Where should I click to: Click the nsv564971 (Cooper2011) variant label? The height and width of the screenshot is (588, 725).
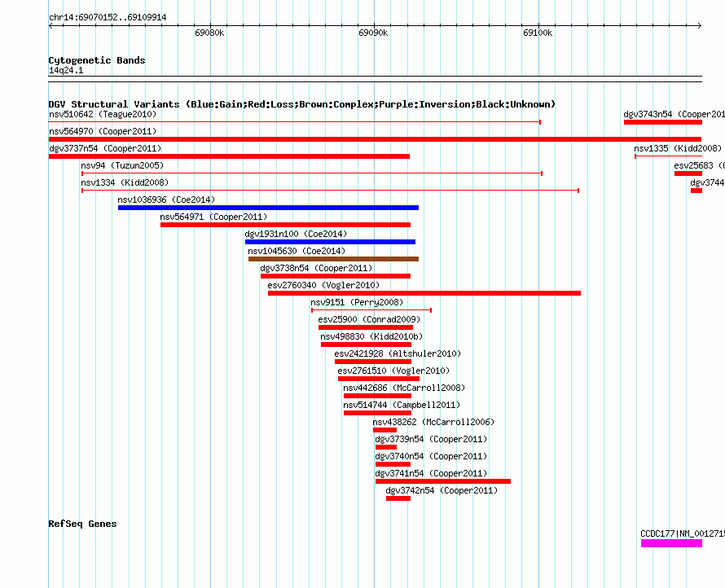click(213, 217)
